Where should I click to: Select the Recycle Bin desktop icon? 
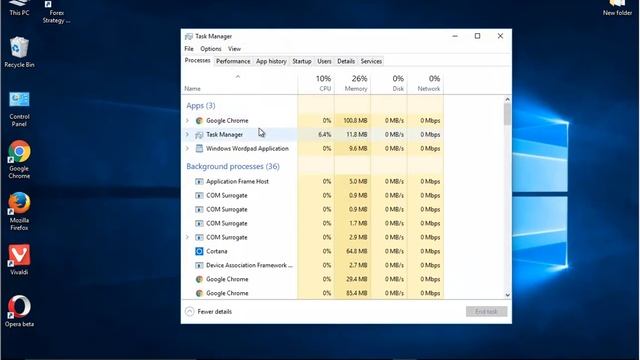point(19,52)
